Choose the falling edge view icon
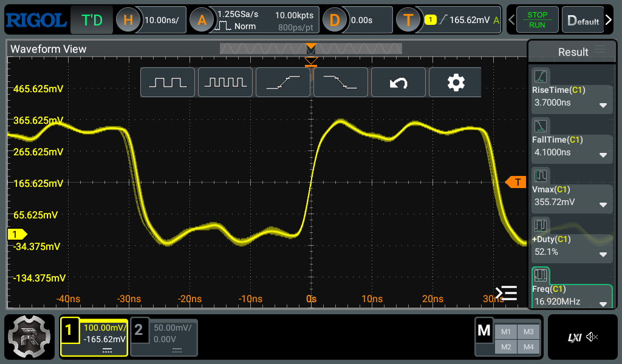This screenshot has height=364, width=622. tap(340, 83)
